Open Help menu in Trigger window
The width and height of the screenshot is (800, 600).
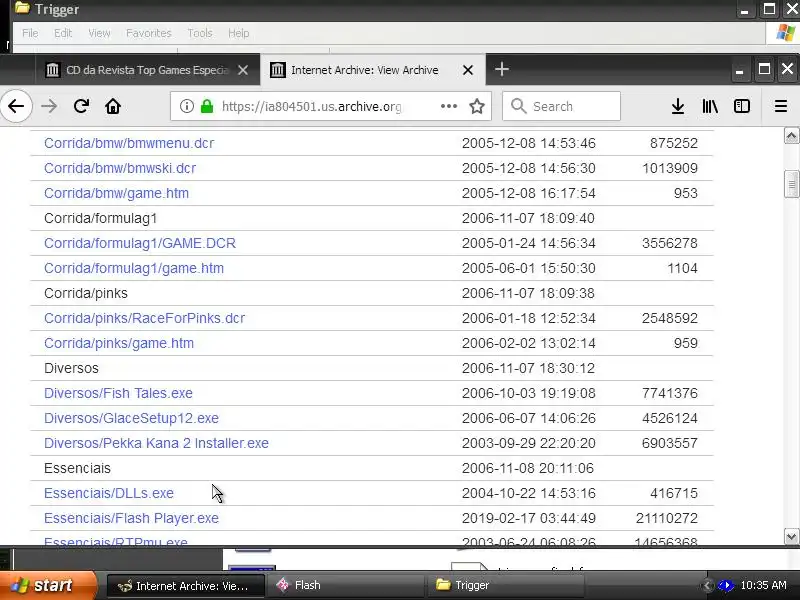pyautogui.click(x=238, y=33)
